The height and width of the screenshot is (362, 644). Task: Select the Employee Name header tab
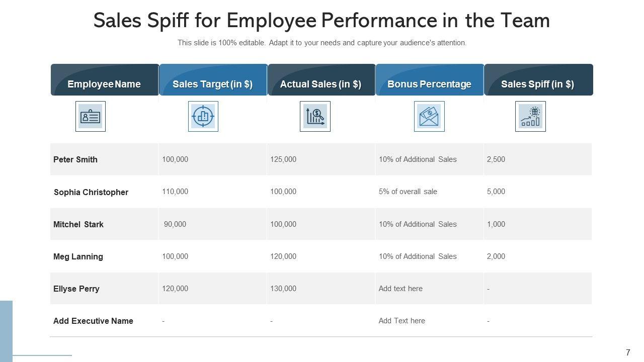pyautogui.click(x=104, y=84)
